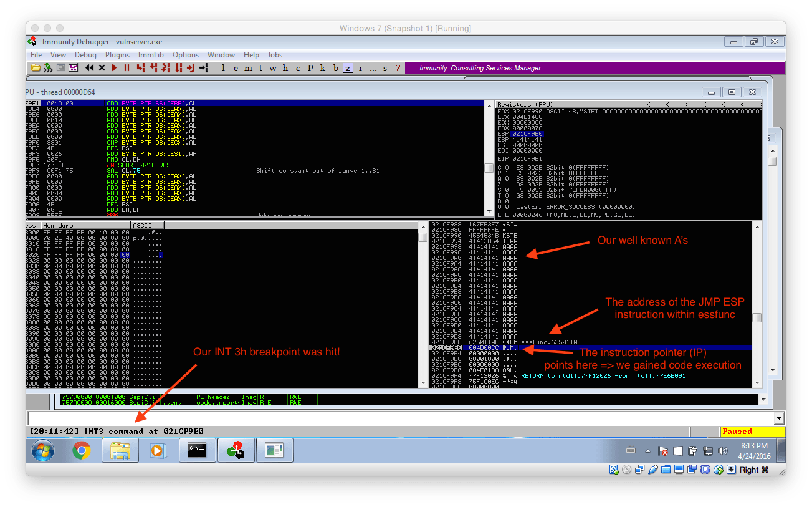Open the Debug menu
The image size is (812, 507).
pos(85,55)
